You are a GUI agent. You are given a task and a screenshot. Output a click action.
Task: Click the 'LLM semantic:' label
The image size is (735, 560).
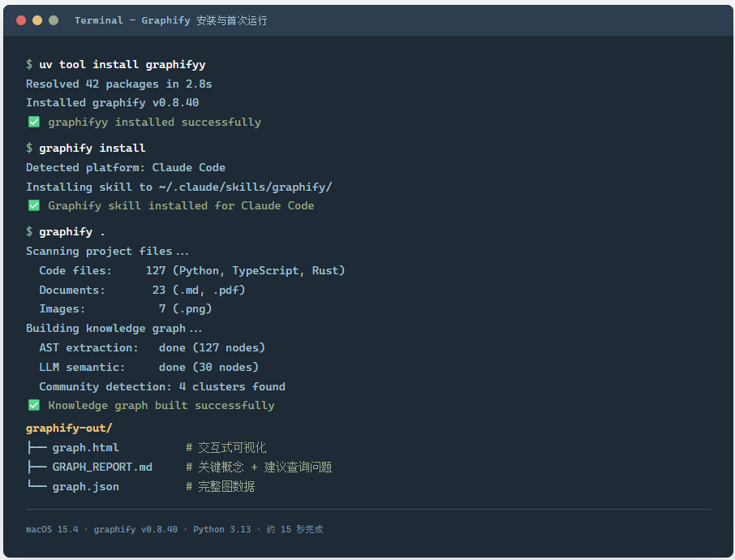tap(82, 367)
